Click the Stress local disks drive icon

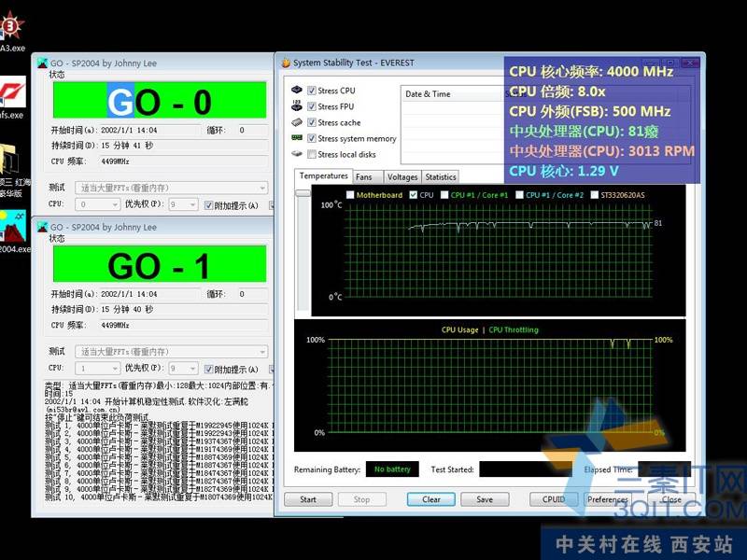coord(297,154)
